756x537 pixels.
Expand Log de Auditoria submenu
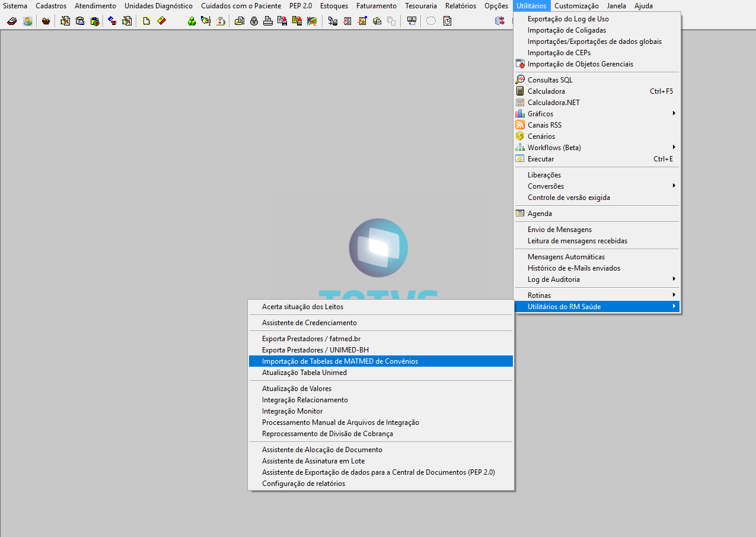coord(597,279)
